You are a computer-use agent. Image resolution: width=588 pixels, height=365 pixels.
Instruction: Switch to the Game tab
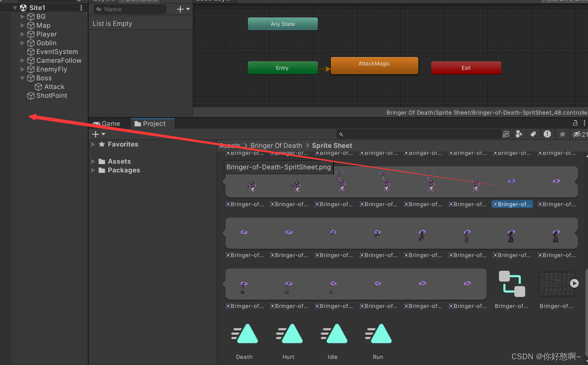tap(106, 124)
